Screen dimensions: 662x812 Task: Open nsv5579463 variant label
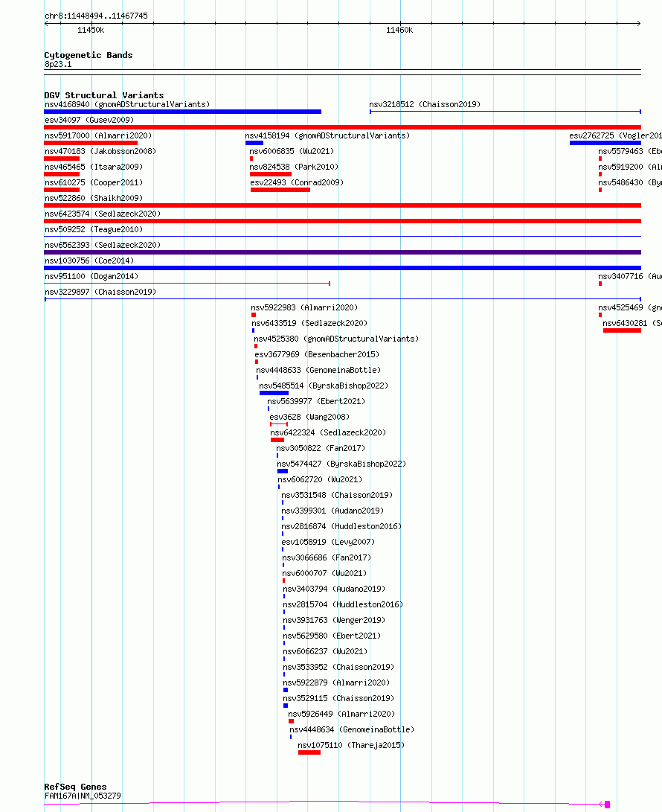tap(630, 150)
